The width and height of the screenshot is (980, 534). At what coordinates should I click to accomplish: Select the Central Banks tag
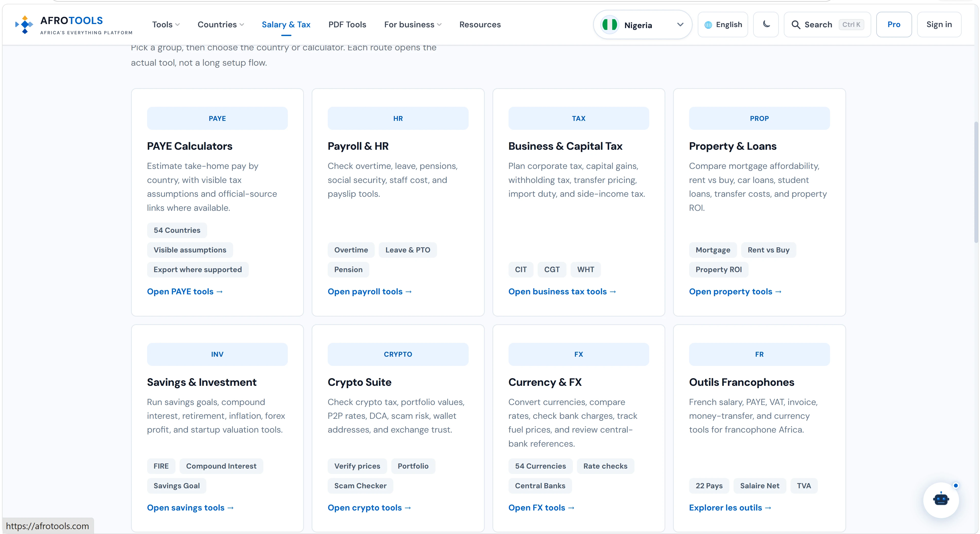(540, 486)
